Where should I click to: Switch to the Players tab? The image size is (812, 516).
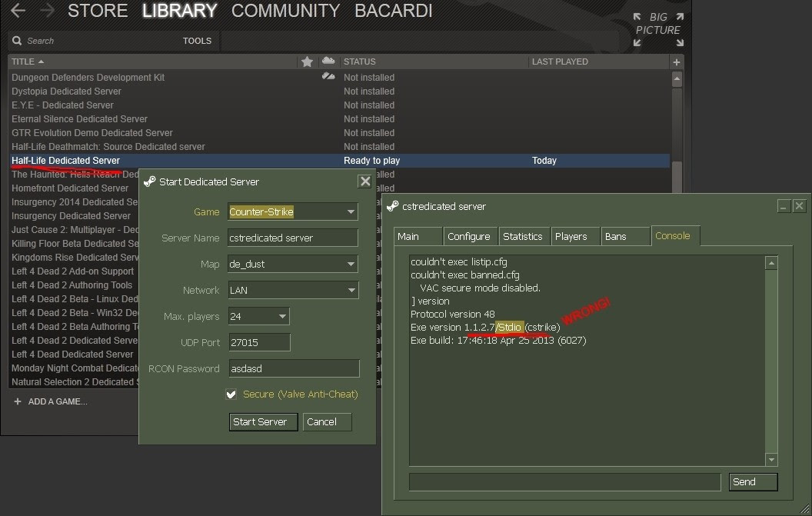[x=575, y=236]
